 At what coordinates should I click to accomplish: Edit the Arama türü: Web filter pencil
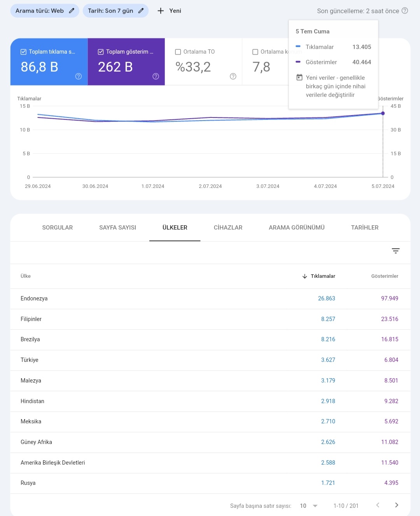coord(72,11)
